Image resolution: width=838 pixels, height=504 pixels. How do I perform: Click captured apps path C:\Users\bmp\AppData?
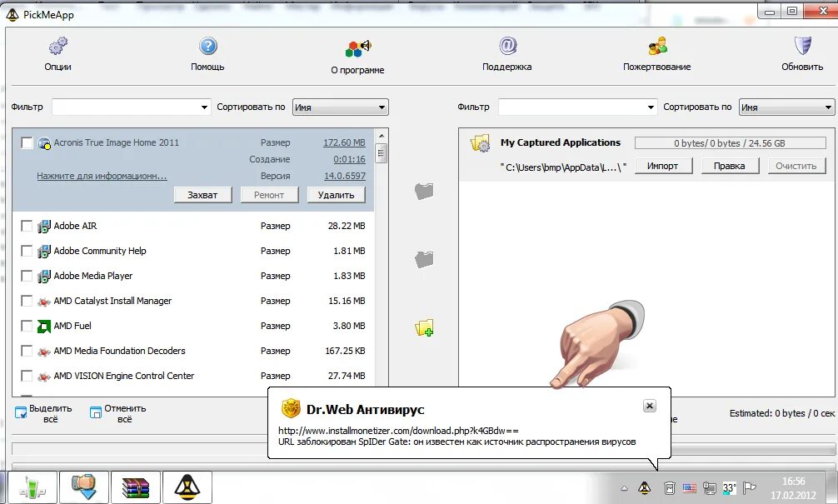[x=563, y=167]
